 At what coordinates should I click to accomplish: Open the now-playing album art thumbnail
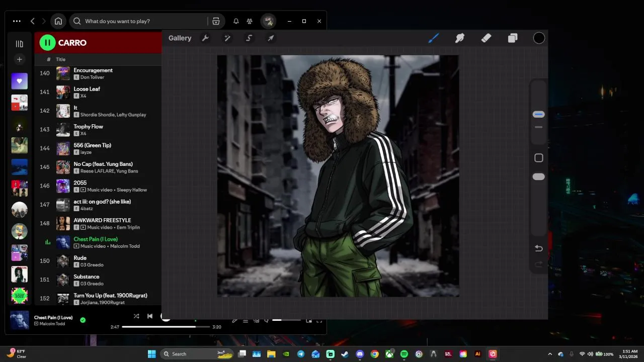click(19, 320)
